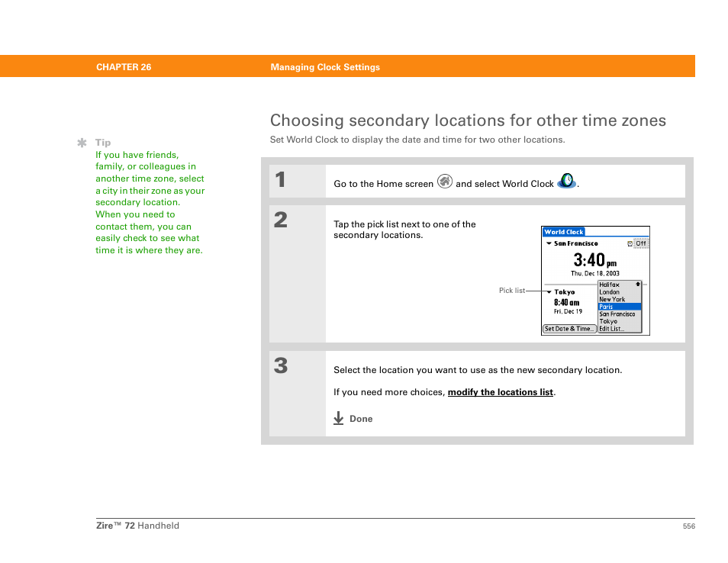
Task: Click the World Clock title tab
Action: tap(564, 232)
